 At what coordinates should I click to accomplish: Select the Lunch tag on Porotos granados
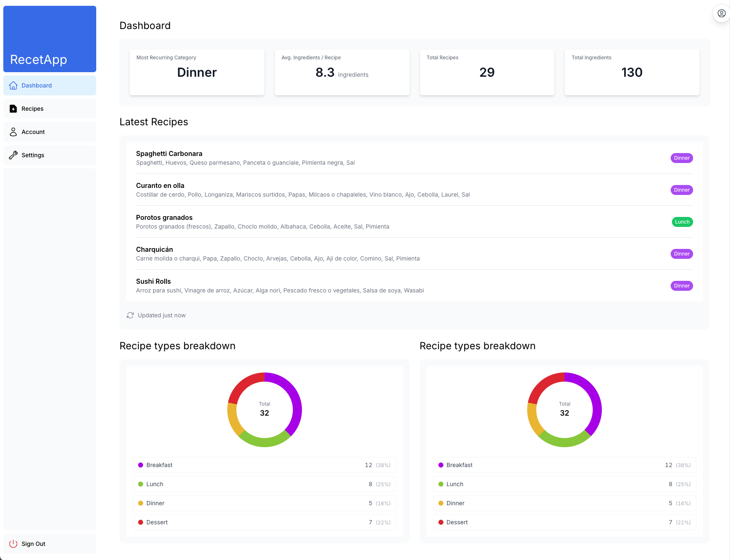pyautogui.click(x=682, y=222)
